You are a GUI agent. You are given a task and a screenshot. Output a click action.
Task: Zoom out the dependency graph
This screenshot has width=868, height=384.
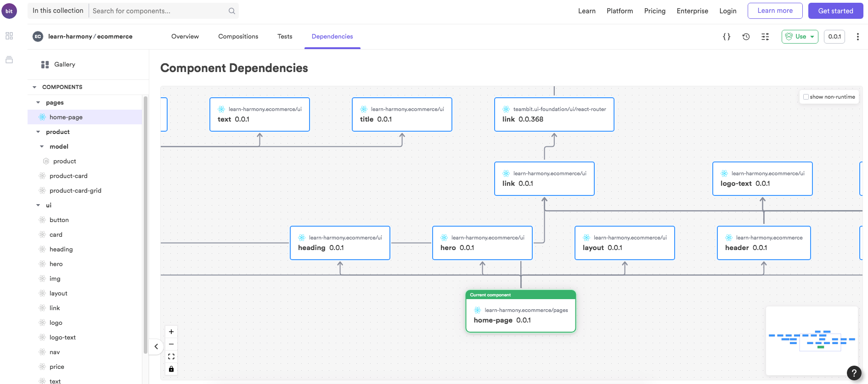point(171,344)
